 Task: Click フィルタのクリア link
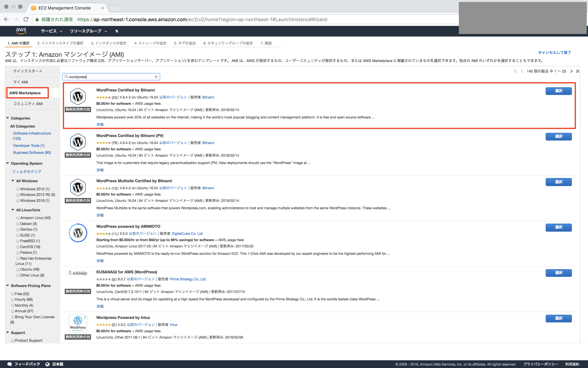coord(27,172)
